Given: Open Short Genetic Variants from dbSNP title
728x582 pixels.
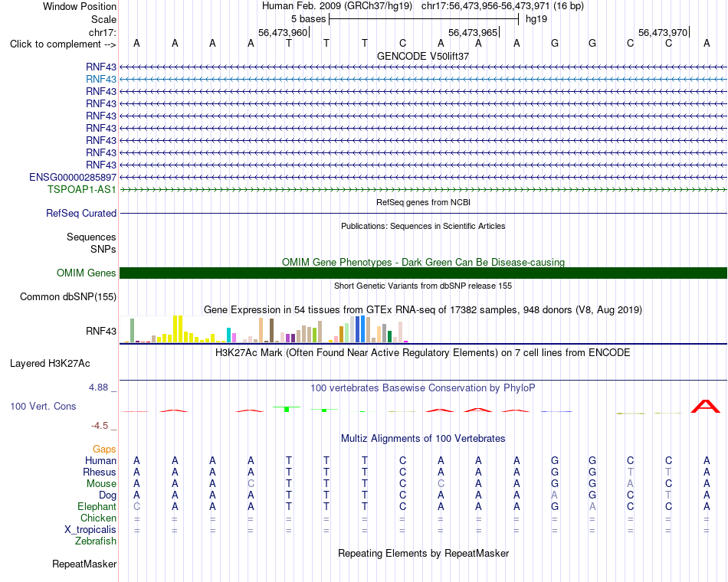Looking at the screenshot, I should [x=423, y=286].
